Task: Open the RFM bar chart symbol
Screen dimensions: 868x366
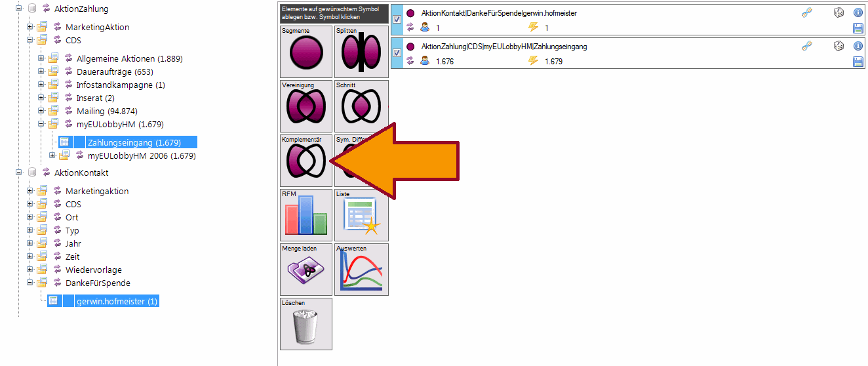Action: coord(306,215)
